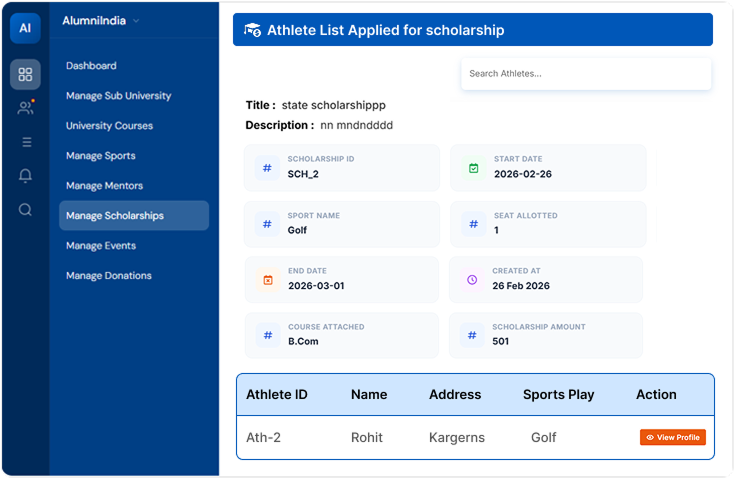Open Manage Mentors section
735x479 pixels.
pos(104,186)
